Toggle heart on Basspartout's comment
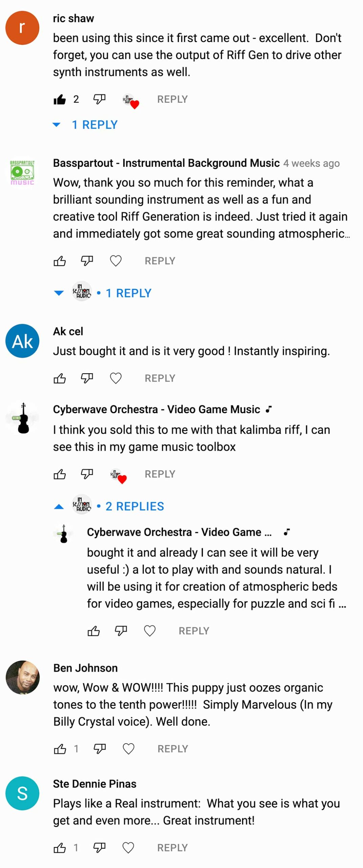Image resolution: width=363 pixels, height=868 pixels. pyautogui.click(x=116, y=261)
